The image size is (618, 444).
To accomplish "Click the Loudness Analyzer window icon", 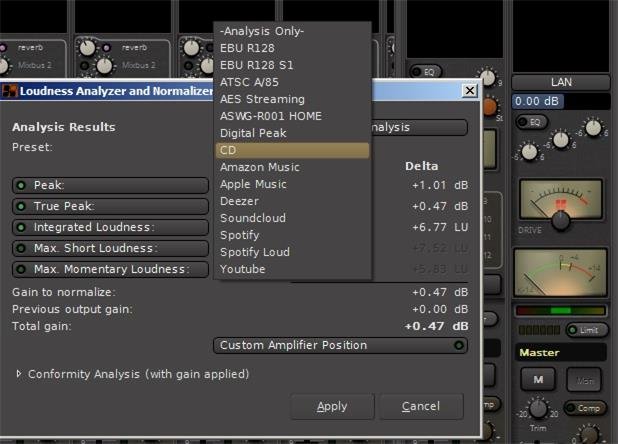I will pyautogui.click(x=10, y=91).
